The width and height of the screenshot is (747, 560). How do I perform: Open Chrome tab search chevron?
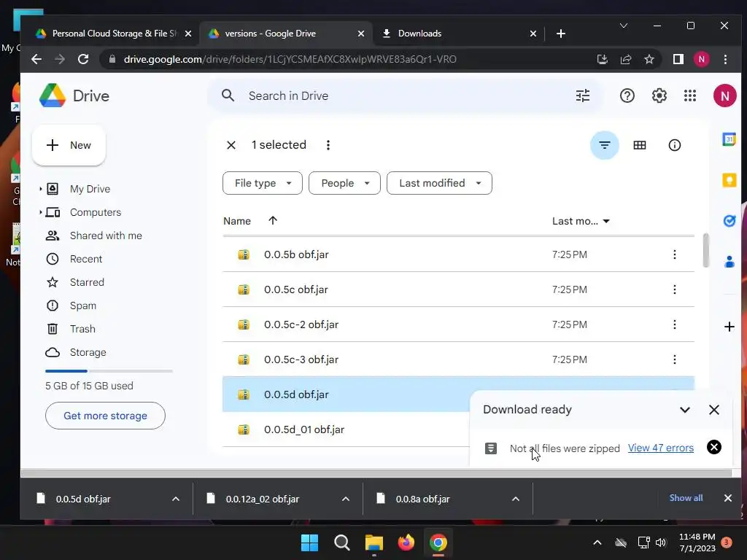[x=623, y=26]
